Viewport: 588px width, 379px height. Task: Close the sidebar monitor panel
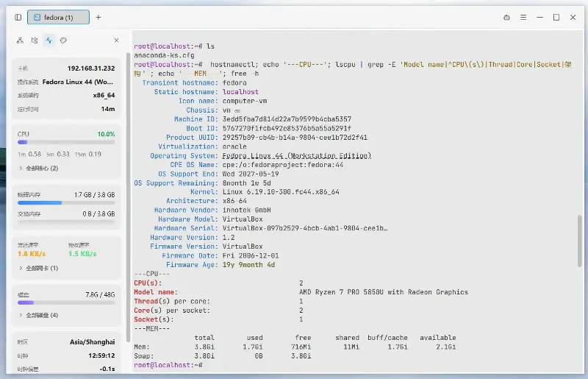116,40
